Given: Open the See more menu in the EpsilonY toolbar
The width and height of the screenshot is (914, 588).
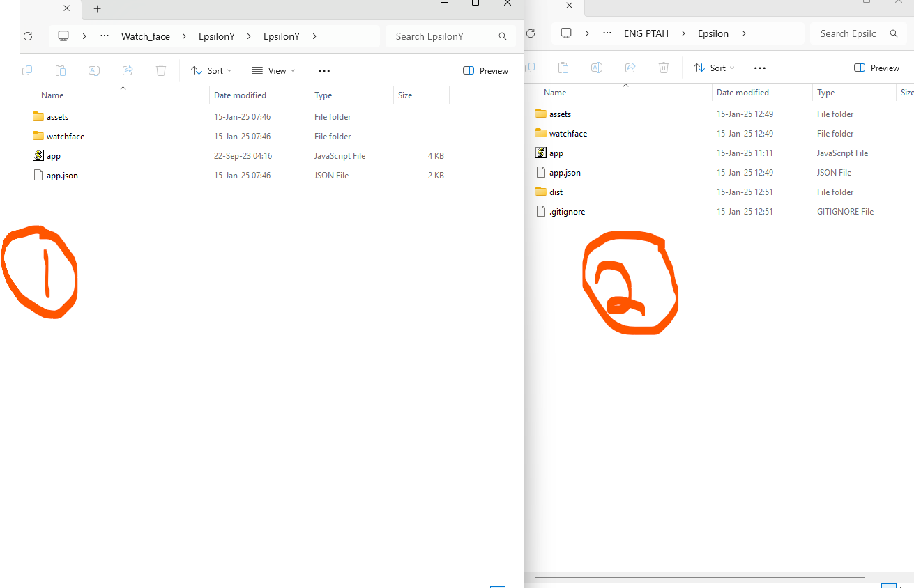Looking at the screenshot, I should tap(324, 70).
